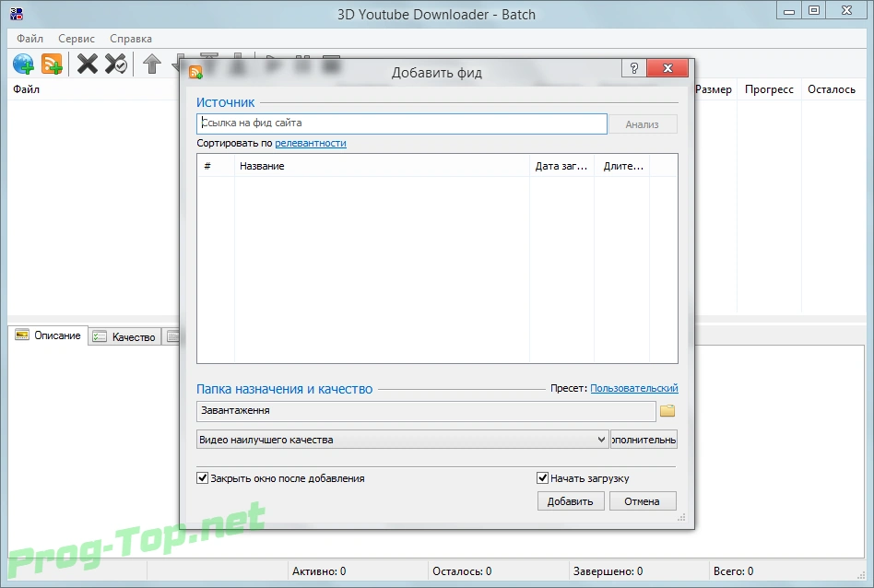Maximize the main window
The height and width of the screenshot is (588, 874).
point(814,10)
